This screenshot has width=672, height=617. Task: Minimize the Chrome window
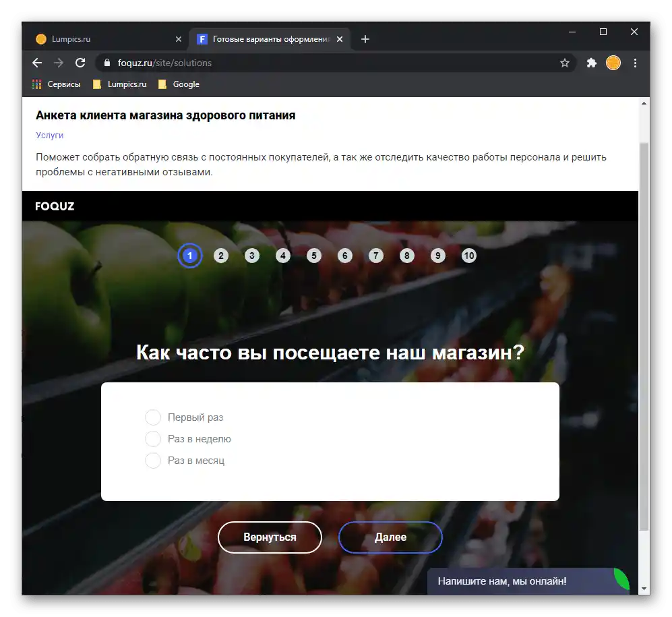pyautogui.click(x=572, y=32)
